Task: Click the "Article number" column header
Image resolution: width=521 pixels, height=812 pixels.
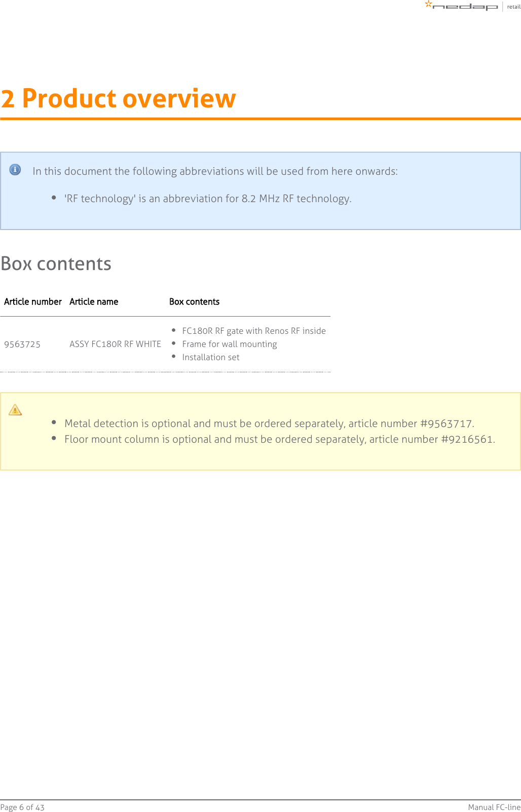Action: [33, 302]
